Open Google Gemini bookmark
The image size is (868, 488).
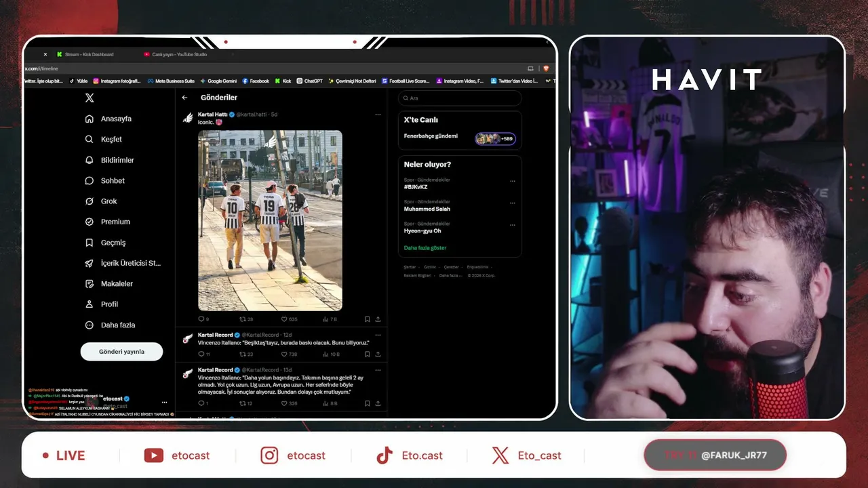click(x=218, y=81)
